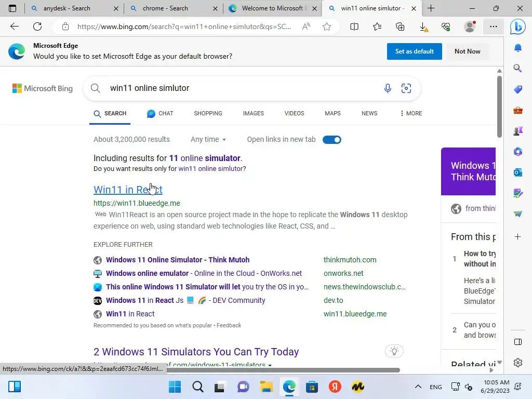
Task: Switch to Welcome to Microsoft Edge tab
Action: (273, 8)
